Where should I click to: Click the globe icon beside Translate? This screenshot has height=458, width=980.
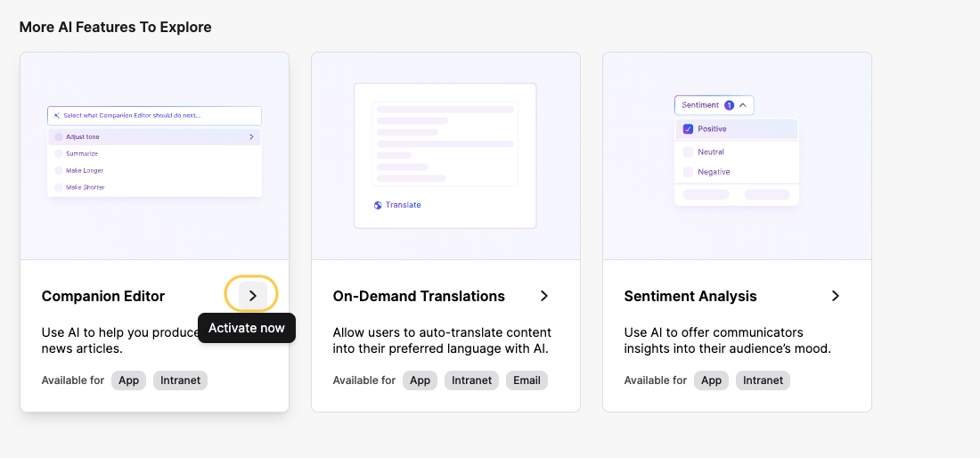coord(378,205)
